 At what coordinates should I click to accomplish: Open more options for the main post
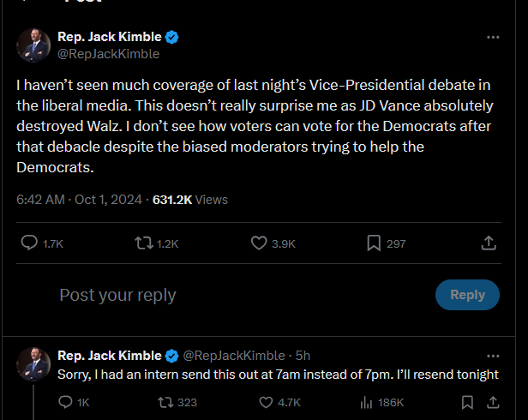pos(493,37)
